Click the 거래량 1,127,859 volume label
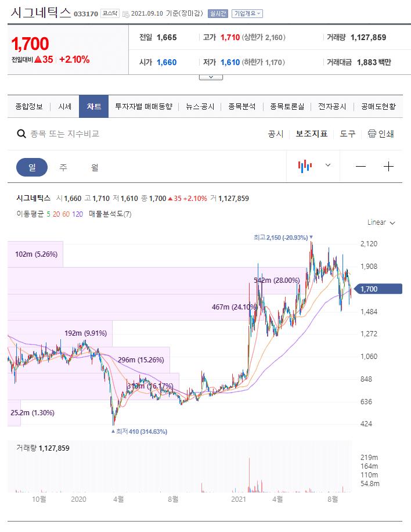Image resolution: width=411 pixels, height=532 pixels. pyautogui.click(x=43, y=448)
